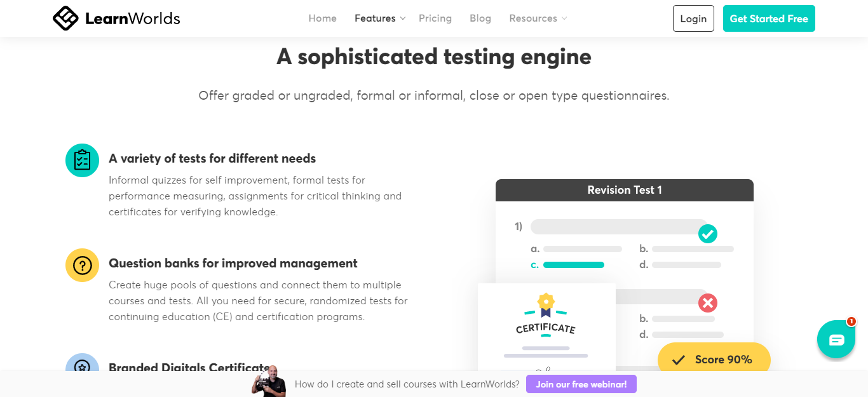Click the Get Started Free button

coord(769,18)
